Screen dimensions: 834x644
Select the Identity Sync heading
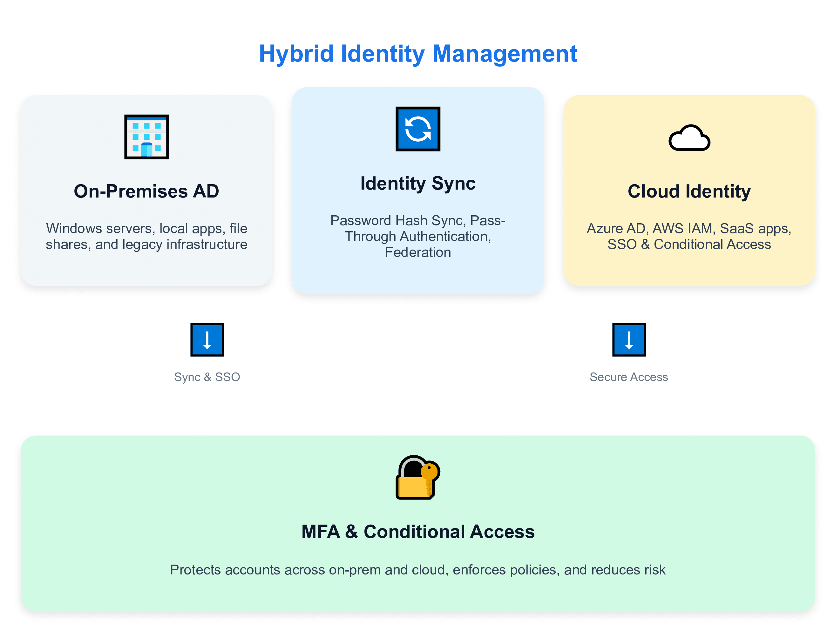417,183
